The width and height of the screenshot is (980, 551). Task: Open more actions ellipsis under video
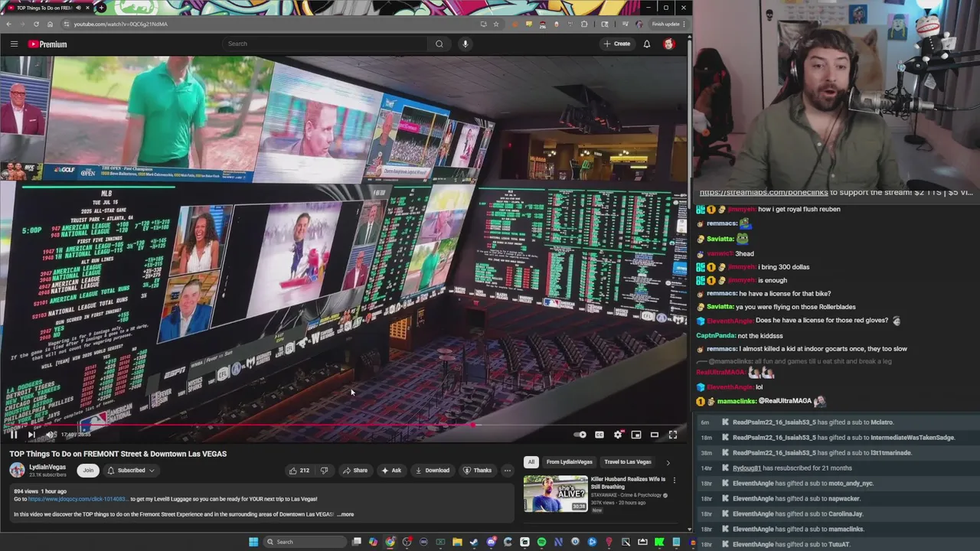pos(507,471)
